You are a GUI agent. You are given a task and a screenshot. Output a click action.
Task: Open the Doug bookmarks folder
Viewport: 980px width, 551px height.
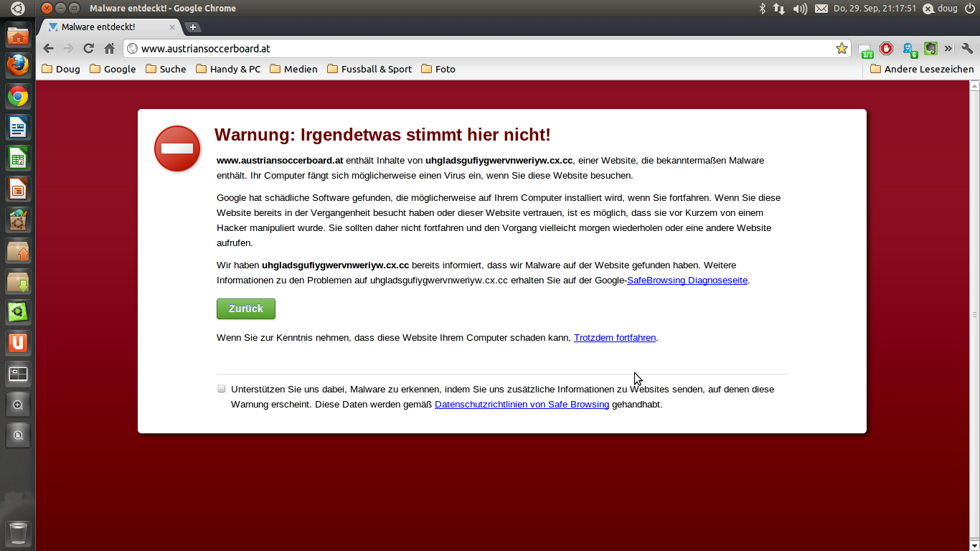[x=61, y=69]
